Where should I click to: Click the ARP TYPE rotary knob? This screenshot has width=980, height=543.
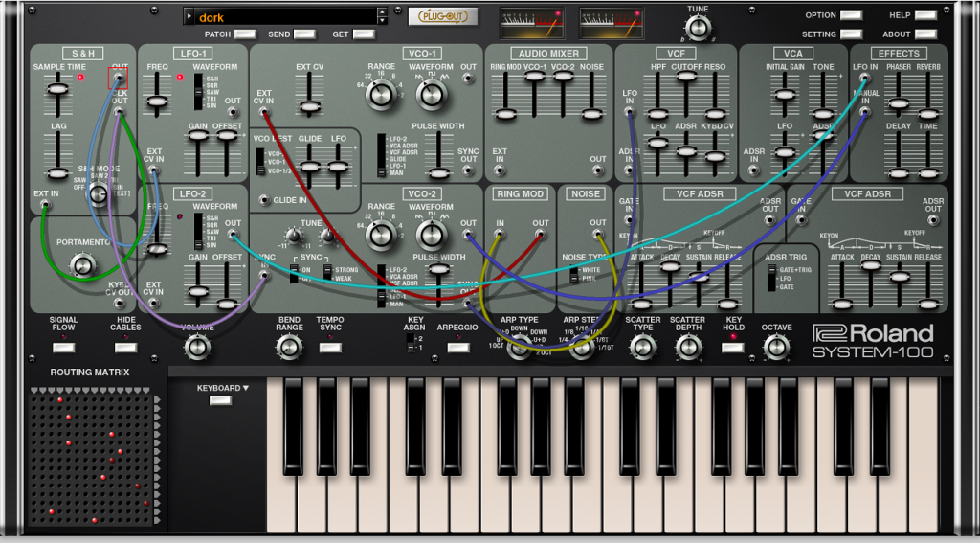[x=519, y=348]
